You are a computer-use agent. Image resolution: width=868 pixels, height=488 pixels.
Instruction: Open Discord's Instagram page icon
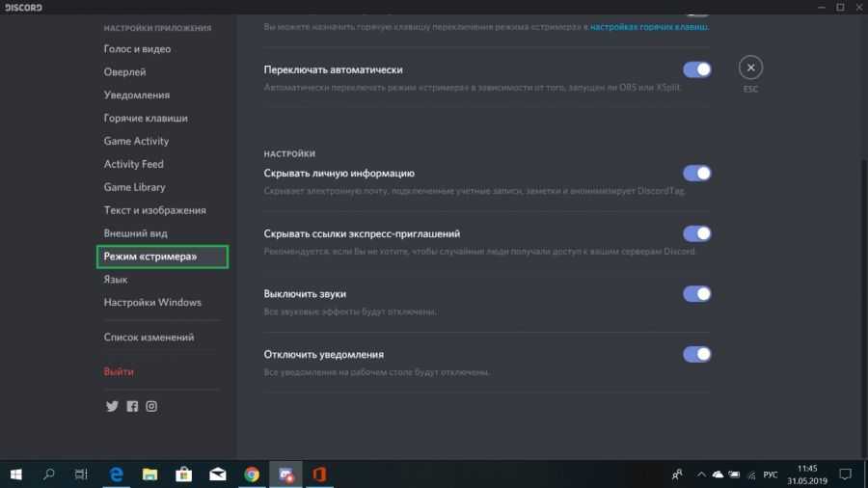tap(151, 406)
